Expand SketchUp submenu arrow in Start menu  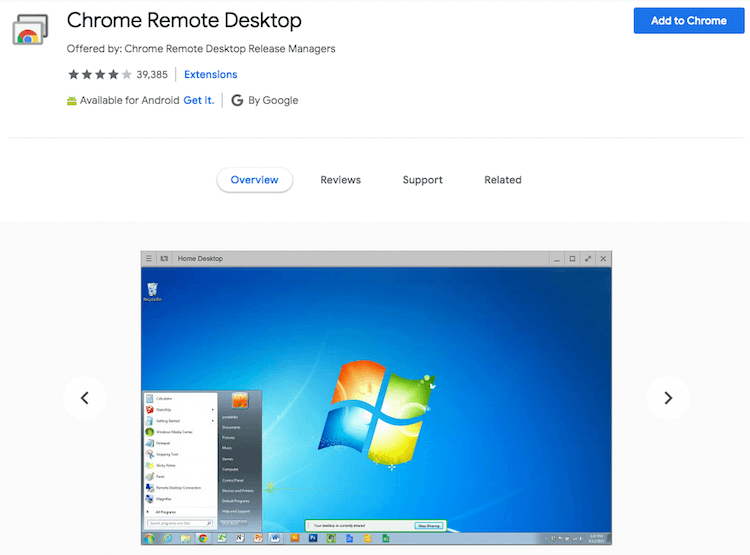coord(212,410)
